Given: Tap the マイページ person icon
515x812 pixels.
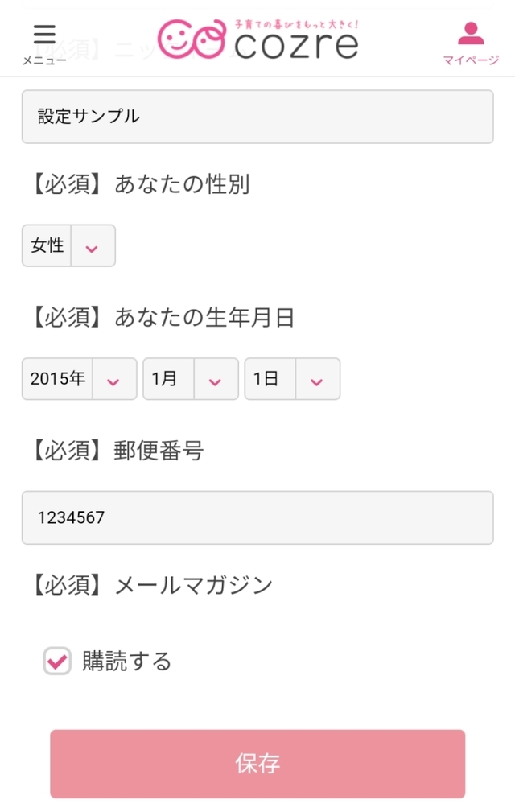Looking at the screenshot, I should click(x=471, y=34).
